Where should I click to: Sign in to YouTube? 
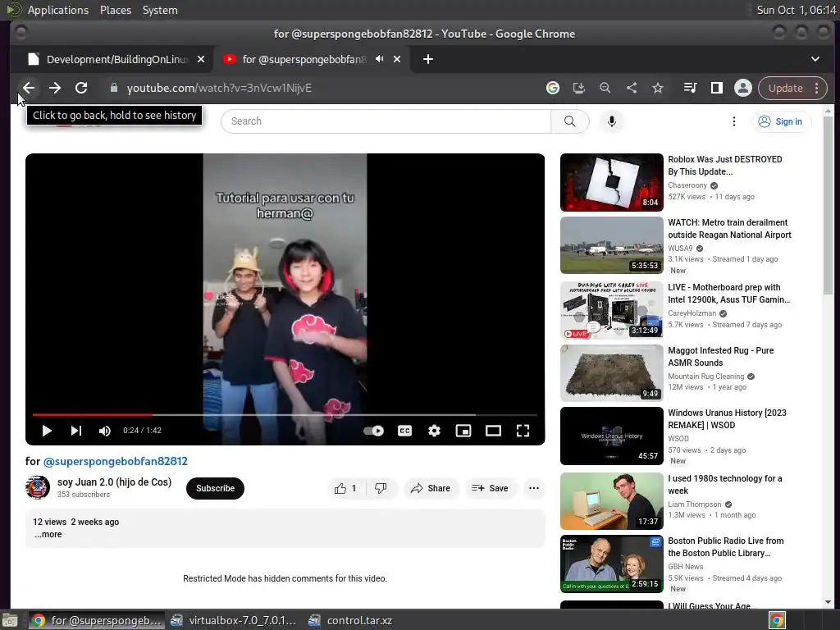click(781, 121)
